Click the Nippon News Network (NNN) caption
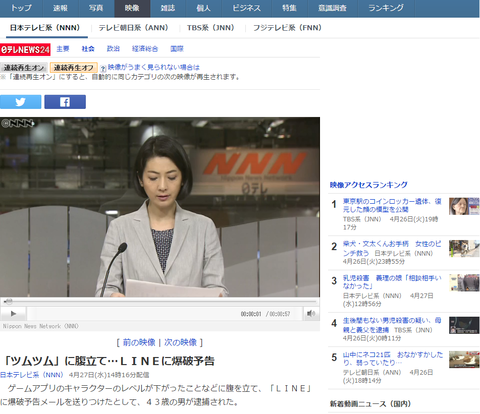This screenshot has width=480, height=414. tap(41, 326)
